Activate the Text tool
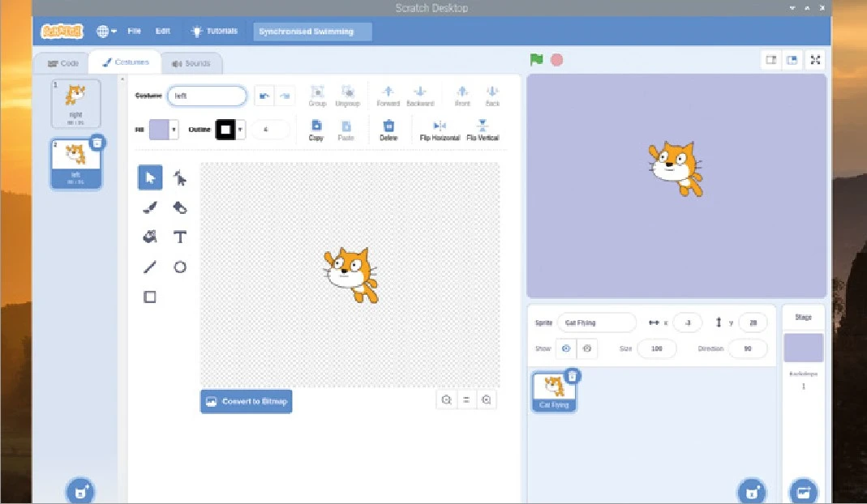This screenshot has width=867, height=504. click(x=180, y=237)
